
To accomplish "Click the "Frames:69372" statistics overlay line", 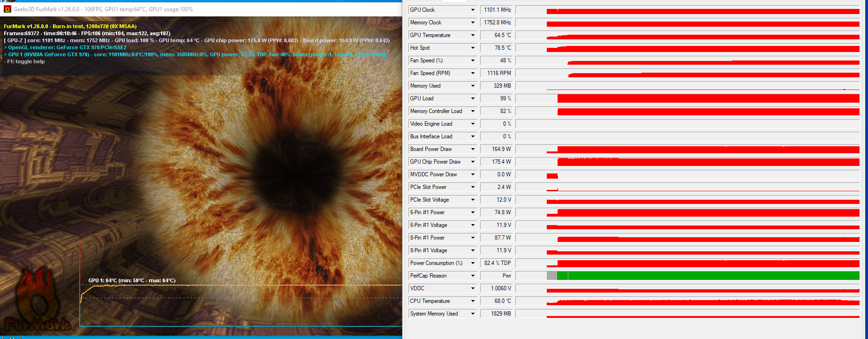I will click(87, 33).
